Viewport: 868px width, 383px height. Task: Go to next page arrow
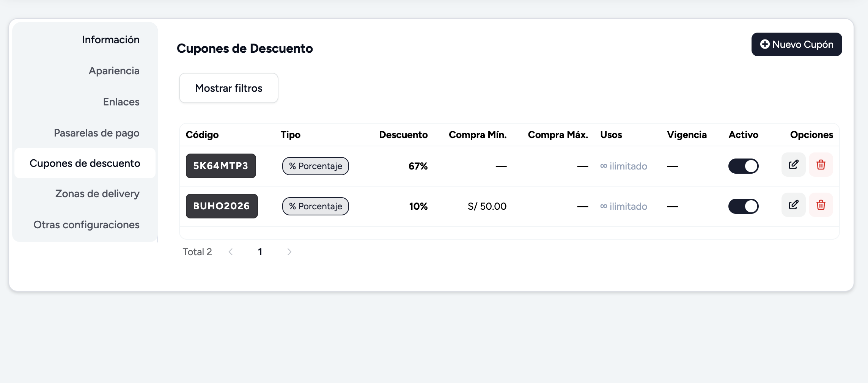[x=289, y=252]
